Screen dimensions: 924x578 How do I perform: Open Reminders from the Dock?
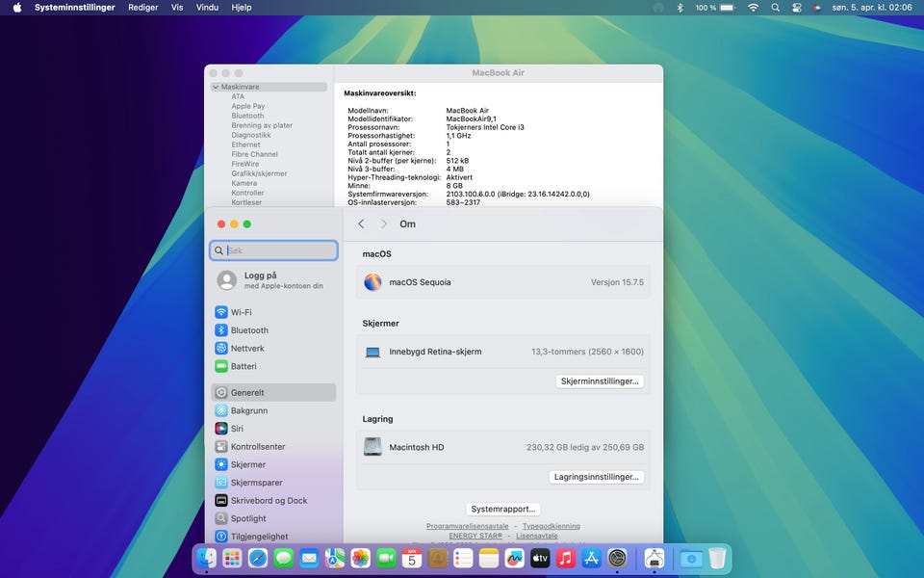pos(463,558)
